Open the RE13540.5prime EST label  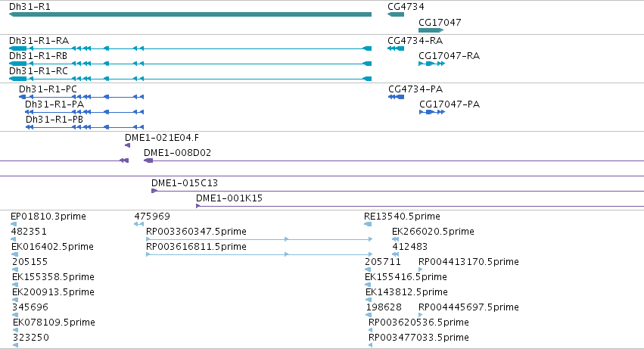click(x=402, y=217)
